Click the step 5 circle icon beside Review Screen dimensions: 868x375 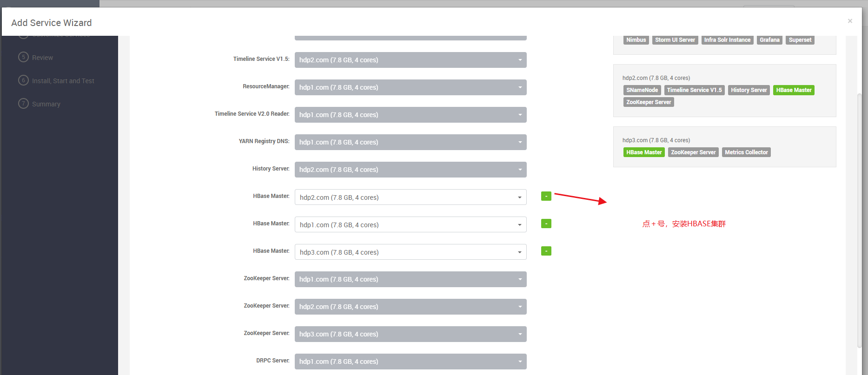(23, 57)
